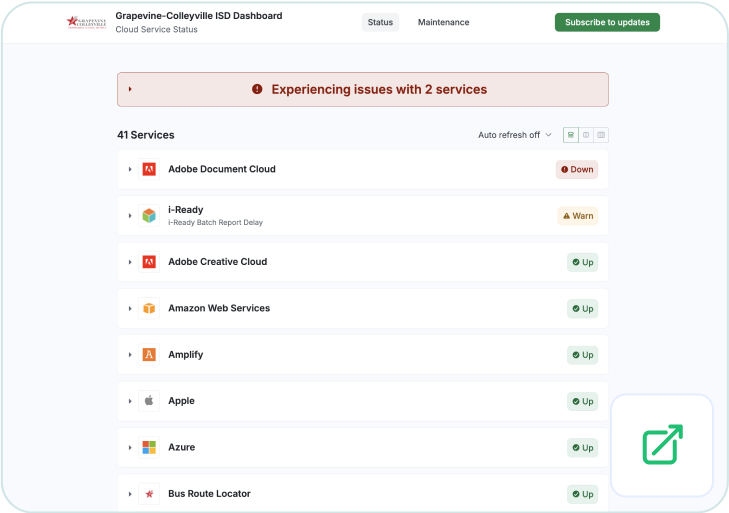Click the Azure Microsoft logo icon

(149, 447)
